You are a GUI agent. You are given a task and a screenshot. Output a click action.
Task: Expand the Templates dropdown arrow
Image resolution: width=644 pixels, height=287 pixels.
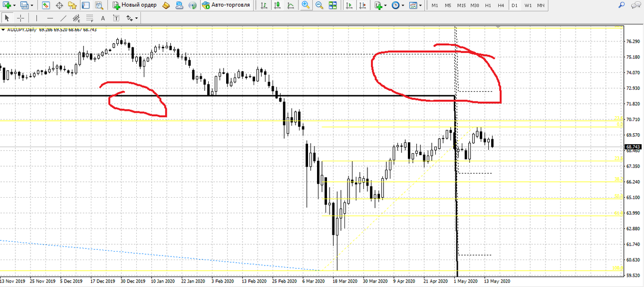[420, 5]
